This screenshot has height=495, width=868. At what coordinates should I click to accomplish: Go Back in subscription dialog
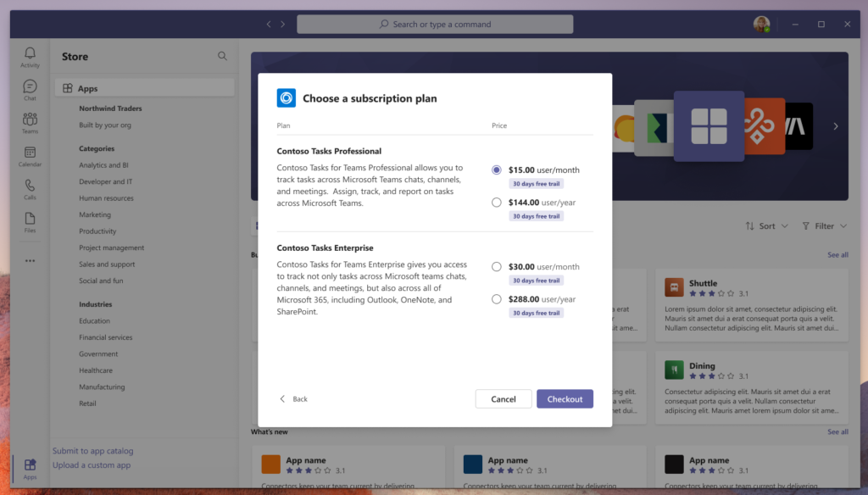pyautogui.click(x=294, y=399)
